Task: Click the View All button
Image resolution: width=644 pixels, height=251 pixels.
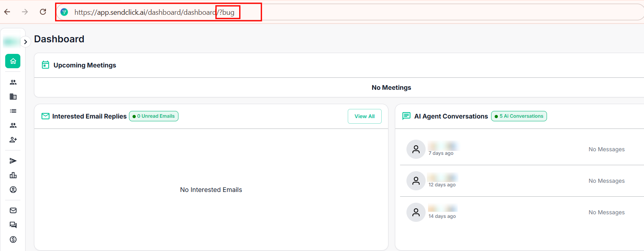Action: [x=365, y=116]
